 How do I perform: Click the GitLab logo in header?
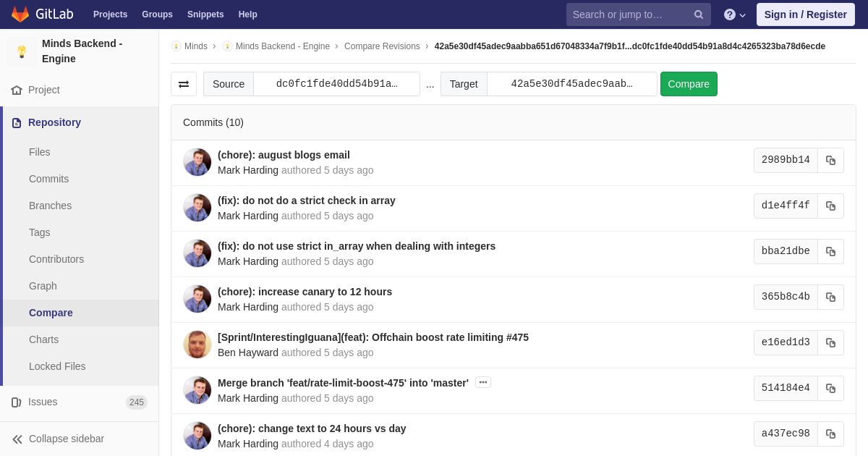41,14
